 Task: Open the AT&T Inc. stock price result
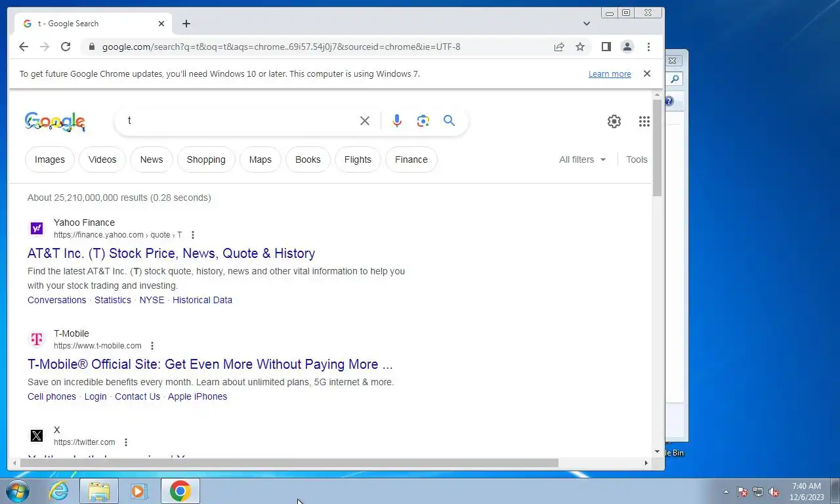click(x=171, y=253)
